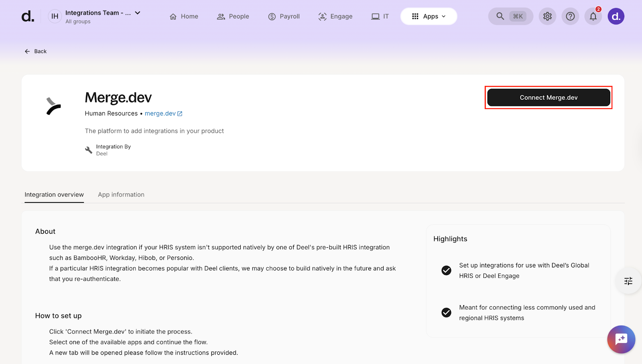Open settings gear icon
Viewport: 642px width, 364px height.
click(547, 16)
